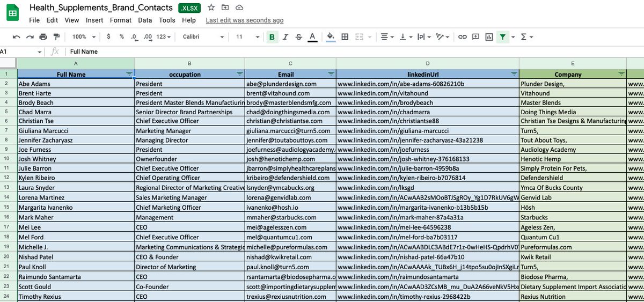This screenshot has width=644, height=302.
Task: Decrease decimal places icon
Action: point(134,36)
